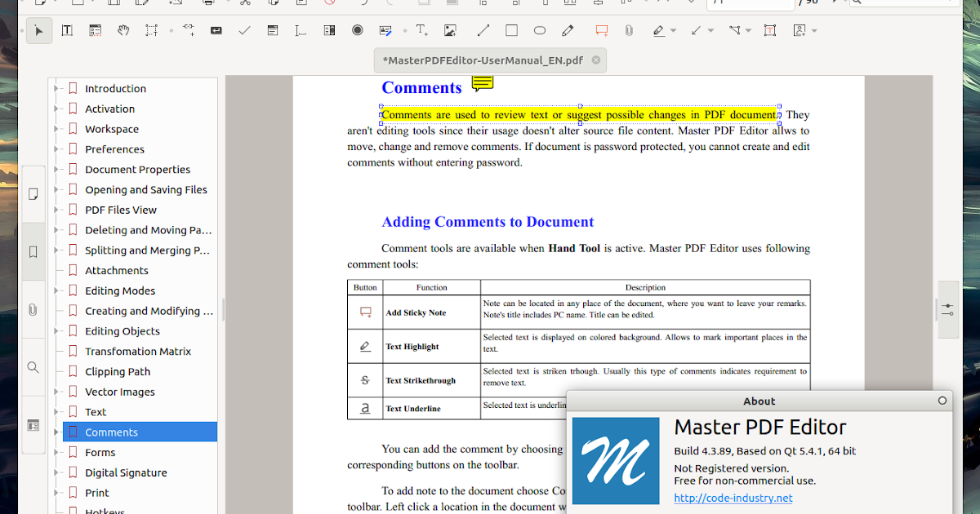Choose the Signature field tool
The image size is (980, 514).
pyautogui.click(x=385, y=31)
